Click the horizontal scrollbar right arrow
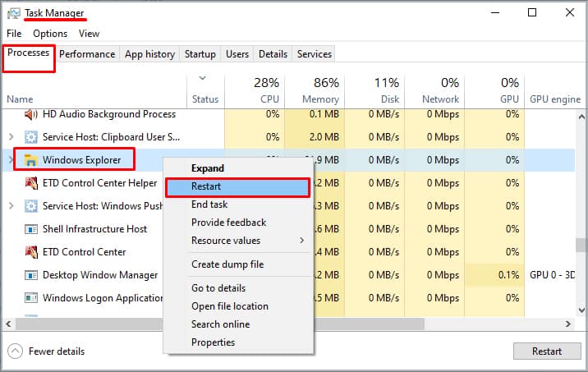The image size is (588, 372). pos(567,324)
